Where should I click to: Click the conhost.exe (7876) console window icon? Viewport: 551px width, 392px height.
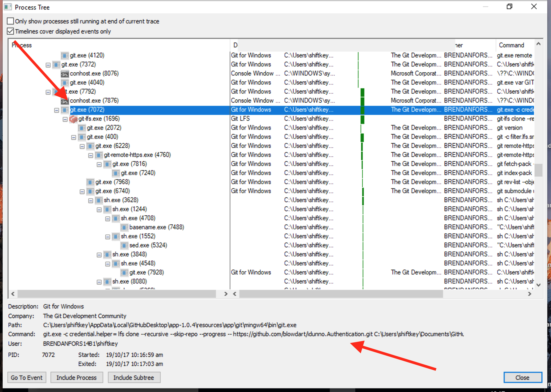pyautogui.click(x=65, y=101)
